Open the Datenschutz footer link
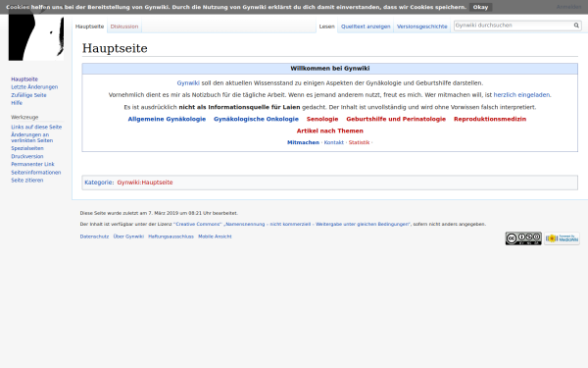The height and width of the screenshot is (368, 588). pos(94,237)
